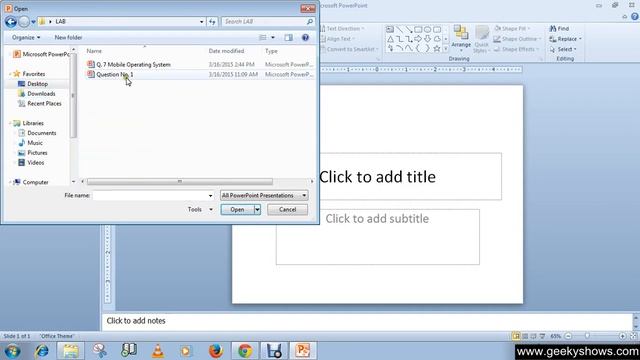
Task: Open Music library in navigation pane
Action: tap(35, 143)
